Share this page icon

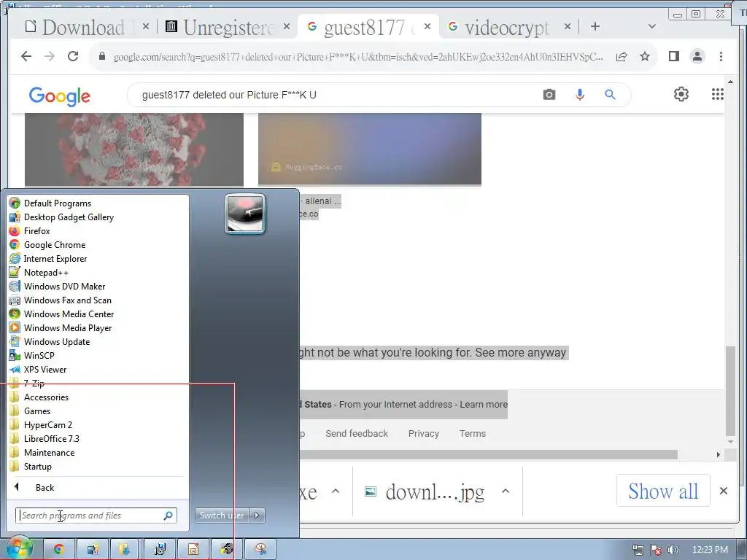tap(622, 57)
